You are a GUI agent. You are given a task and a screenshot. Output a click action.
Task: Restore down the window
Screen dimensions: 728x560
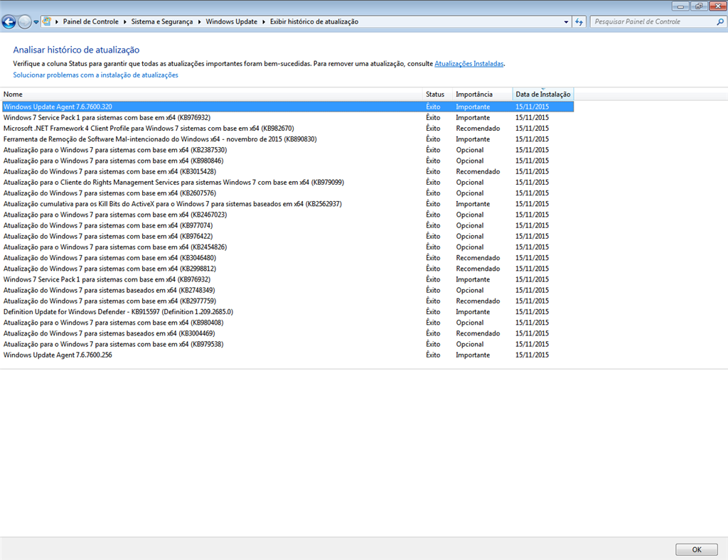coord(698,6)
